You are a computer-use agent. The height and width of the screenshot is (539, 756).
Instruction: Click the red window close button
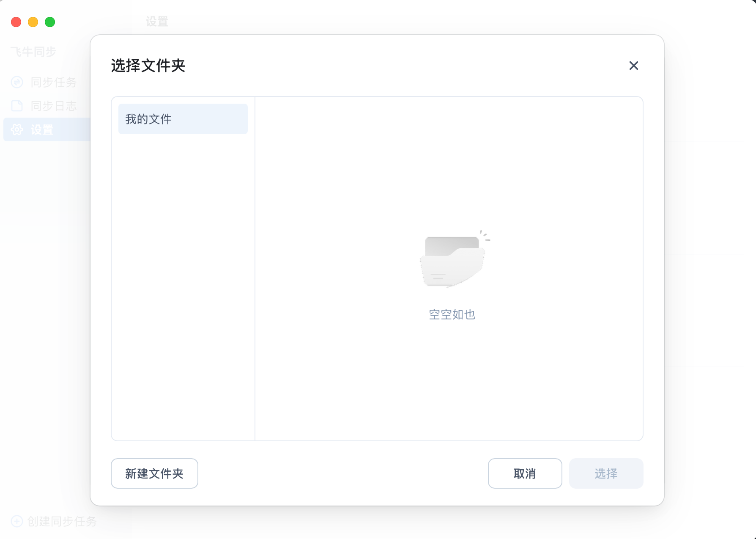(x=16, y=22)
